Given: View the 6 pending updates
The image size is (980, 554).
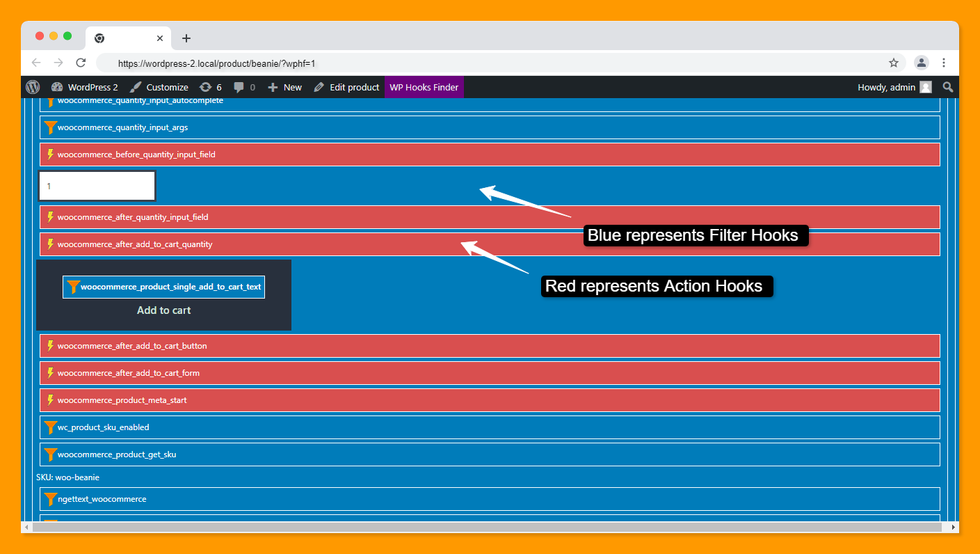Looking at the screenshot, I should click(x=211, y=87).
